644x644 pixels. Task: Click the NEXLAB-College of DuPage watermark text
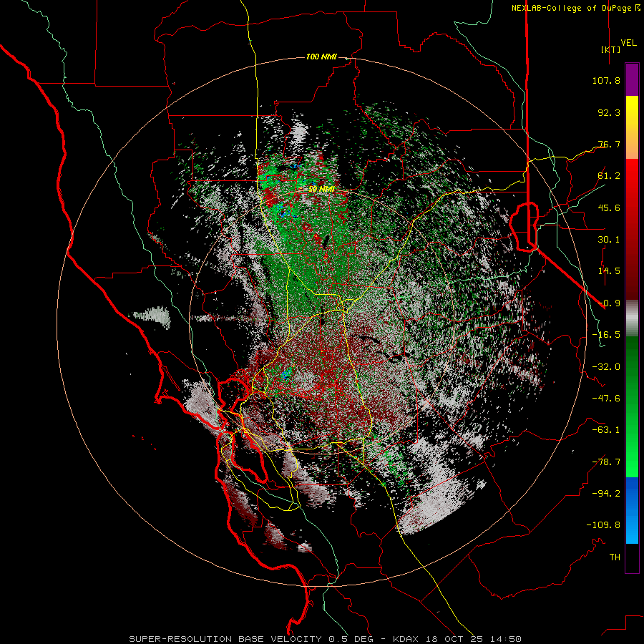pos(575,8)
